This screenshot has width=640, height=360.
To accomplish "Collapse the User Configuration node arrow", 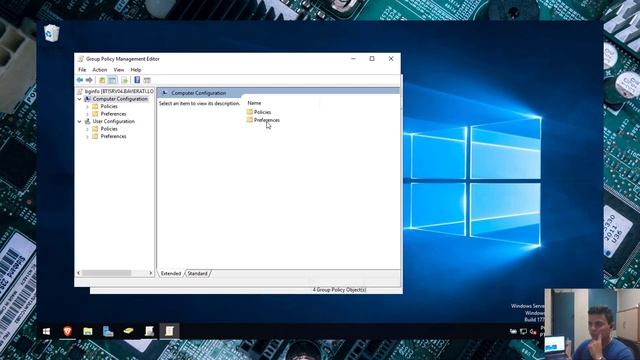I will pos(80,122).
